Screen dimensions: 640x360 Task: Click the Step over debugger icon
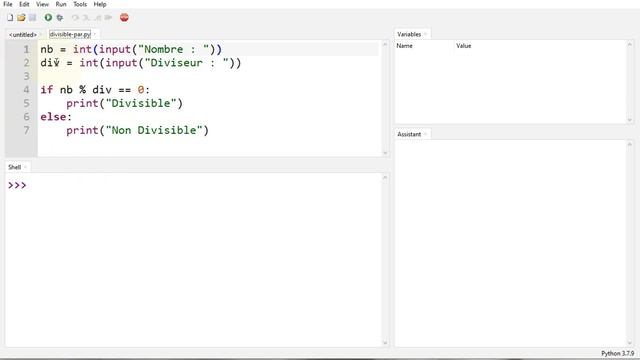pyautogui.click(x=75, y=18)
